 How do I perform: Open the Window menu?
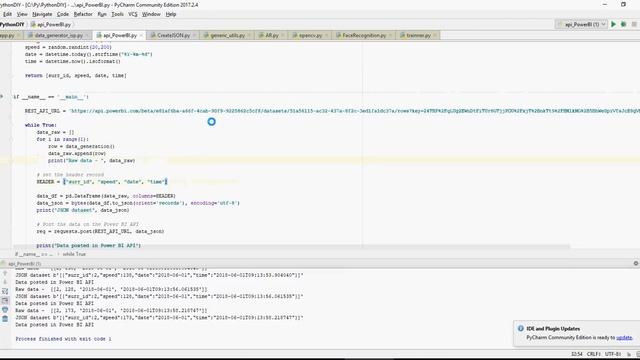pos(151,14)
